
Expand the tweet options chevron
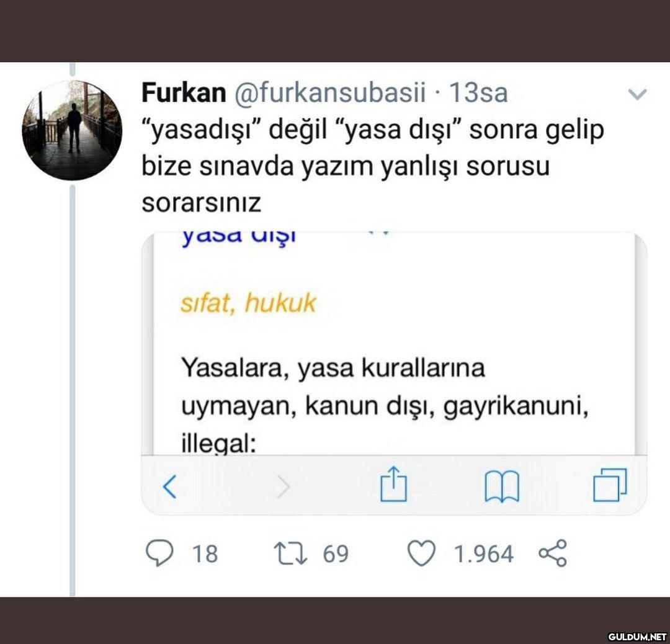point(637,94)
